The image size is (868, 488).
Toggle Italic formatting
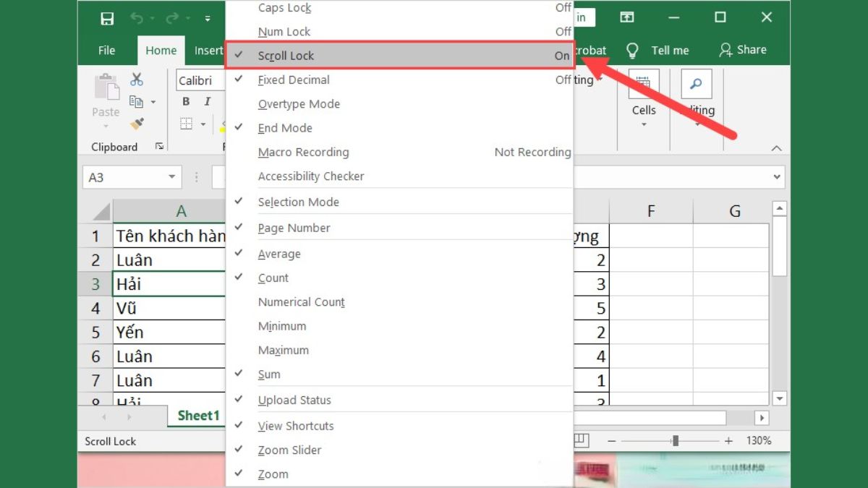pyautogui.click(x=208, y=102)
